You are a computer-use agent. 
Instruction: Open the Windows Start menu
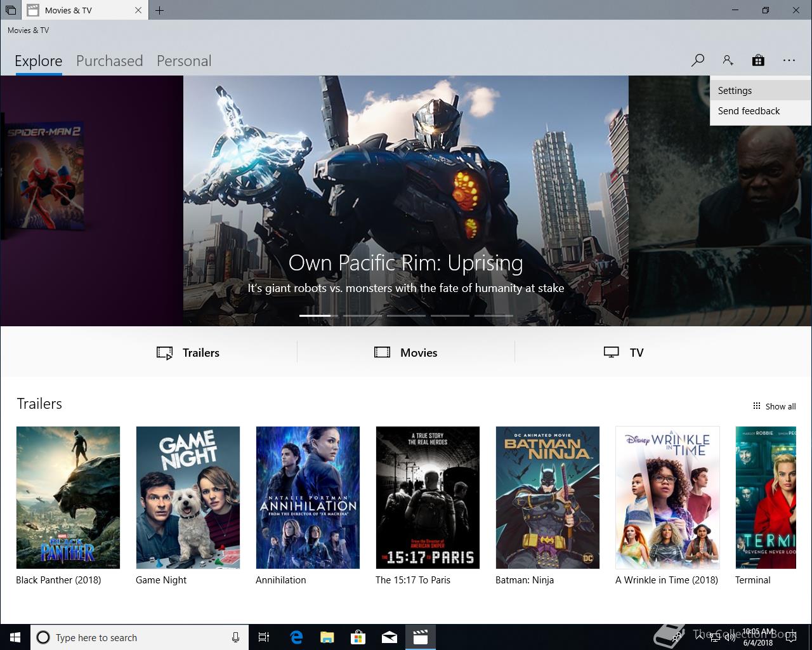click(15, 637)
